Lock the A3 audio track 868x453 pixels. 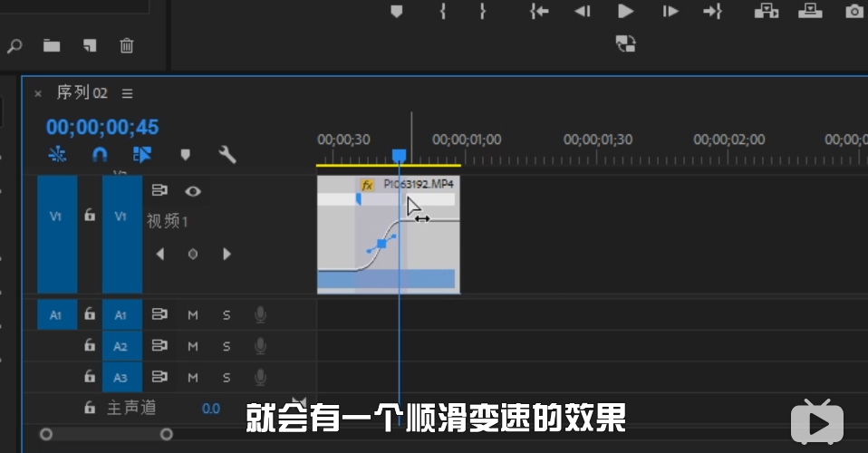[90, 376]
